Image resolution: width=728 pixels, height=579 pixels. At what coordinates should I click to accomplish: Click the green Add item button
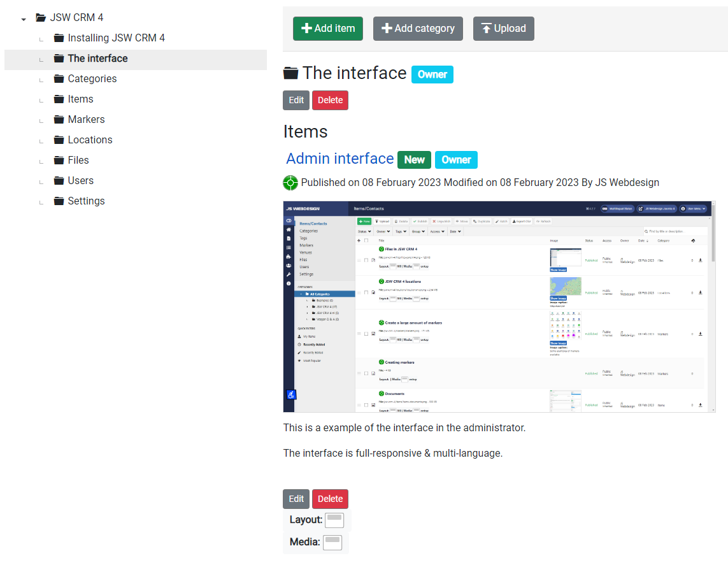click(327, 29)
